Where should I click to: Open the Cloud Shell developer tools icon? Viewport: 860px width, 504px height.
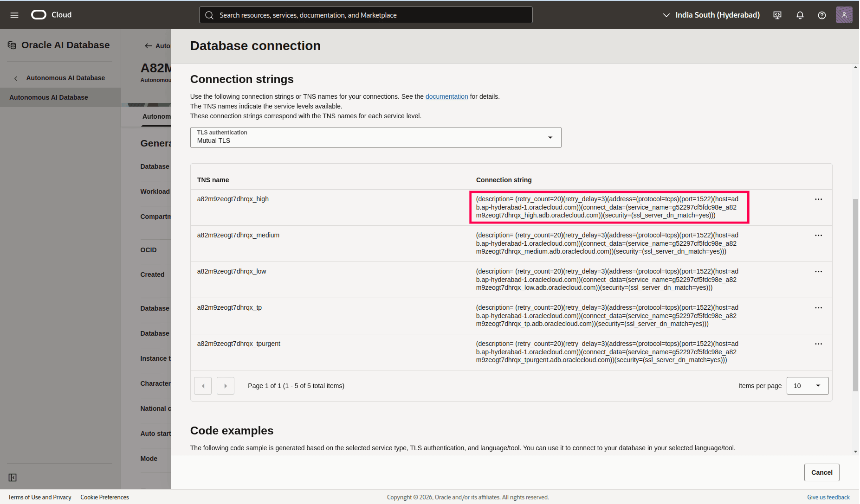pos(777,15)
